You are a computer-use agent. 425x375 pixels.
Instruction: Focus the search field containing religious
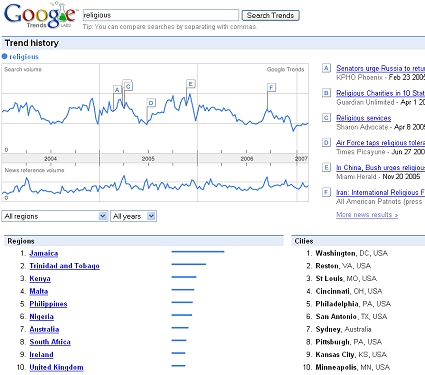pos(161,15)
